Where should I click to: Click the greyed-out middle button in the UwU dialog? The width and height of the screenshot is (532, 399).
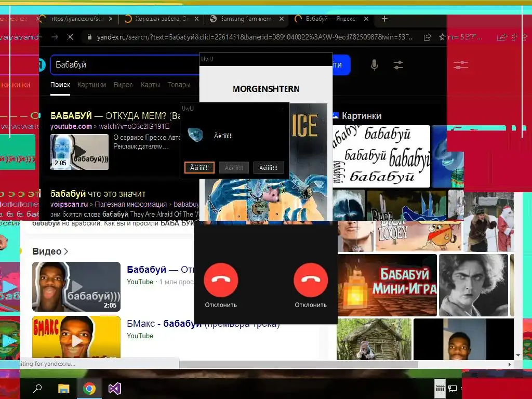[234, 167]
